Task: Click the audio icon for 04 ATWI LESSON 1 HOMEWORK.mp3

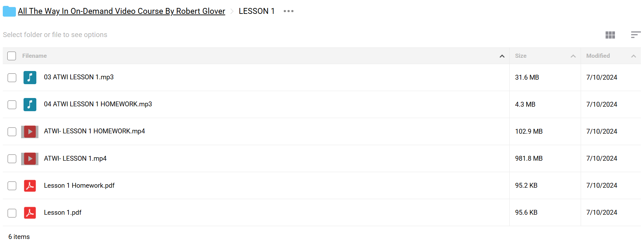Action: tap(30, 104)
